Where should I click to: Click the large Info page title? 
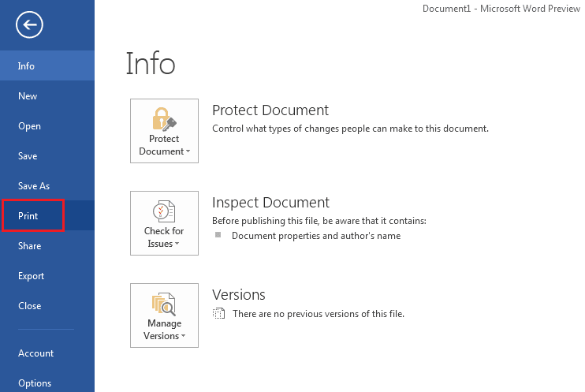pos(151,63)
